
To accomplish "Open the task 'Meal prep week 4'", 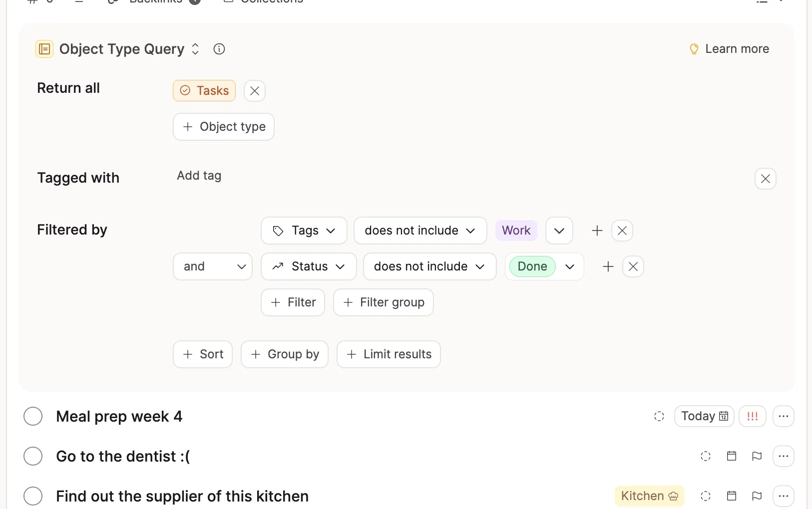I will point(119,416).
